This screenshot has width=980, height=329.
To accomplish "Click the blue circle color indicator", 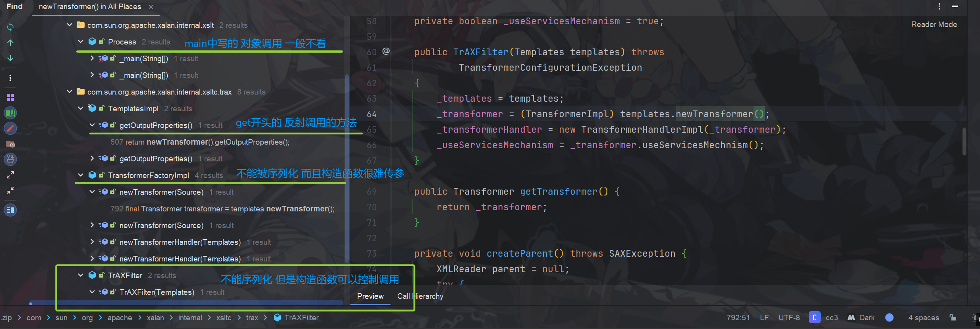I will tap(889, 317).
